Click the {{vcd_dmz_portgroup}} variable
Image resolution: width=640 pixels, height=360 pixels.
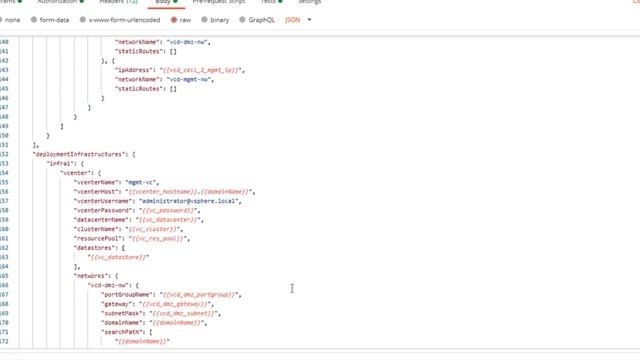(199, 295)
